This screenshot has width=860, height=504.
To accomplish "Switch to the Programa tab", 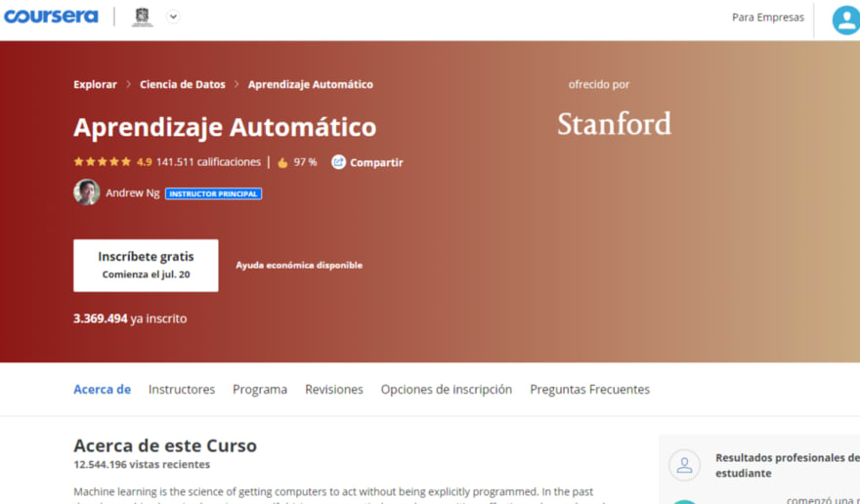I will (x=260, y=390).
